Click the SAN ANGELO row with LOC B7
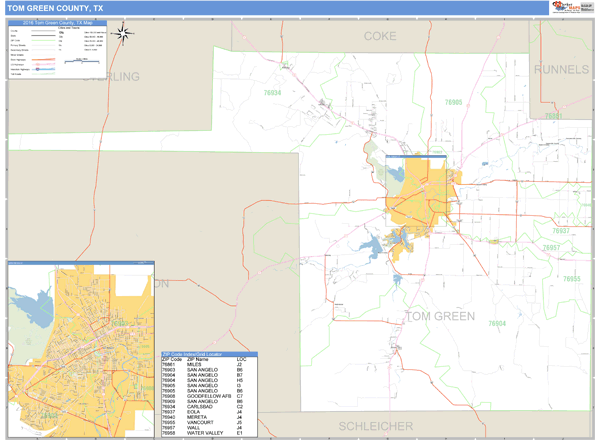 (209, 375)
